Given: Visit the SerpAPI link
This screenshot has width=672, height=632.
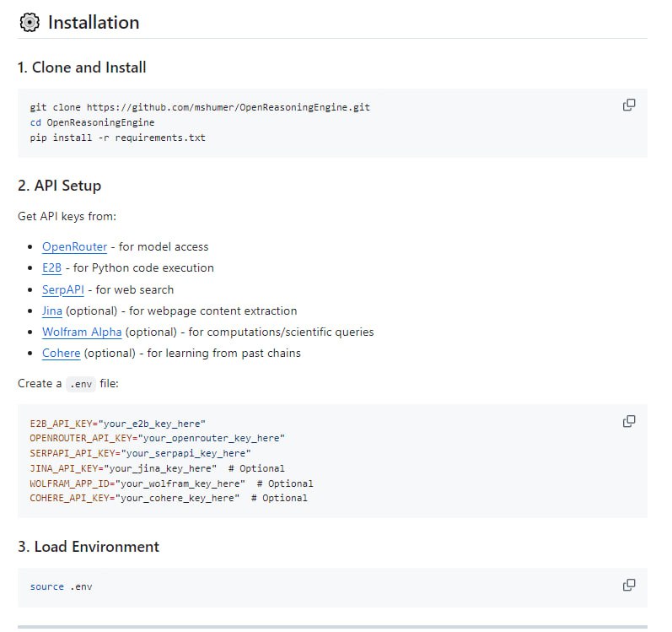Looking at the screenshot, I should 63,289.
